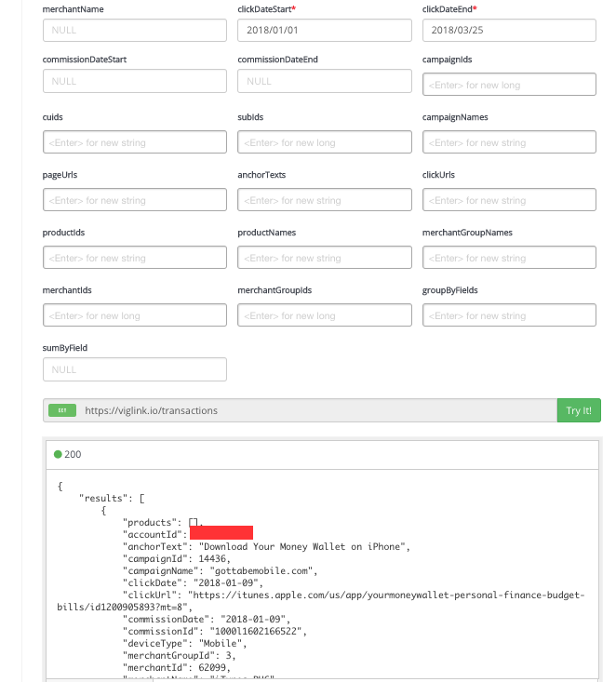This screenshot has height=682, width=616.
Task: Click the campaignIds input box
Action: click(509, 85)
